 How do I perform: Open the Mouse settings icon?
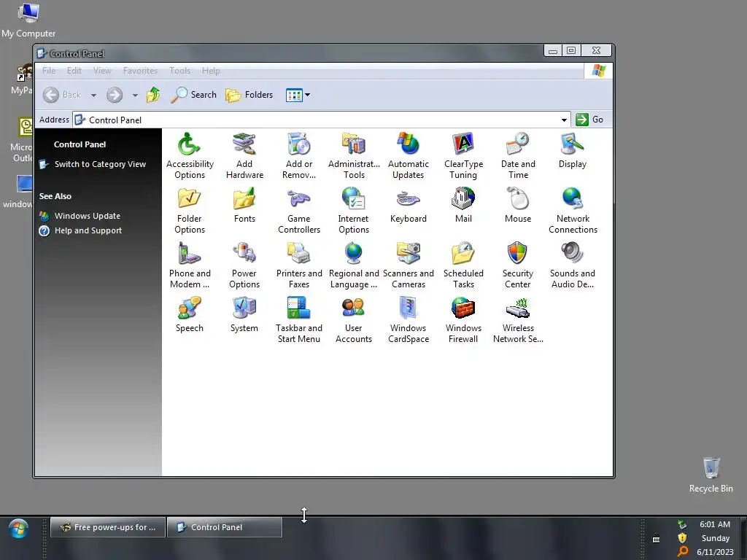(x=518, y=205)
